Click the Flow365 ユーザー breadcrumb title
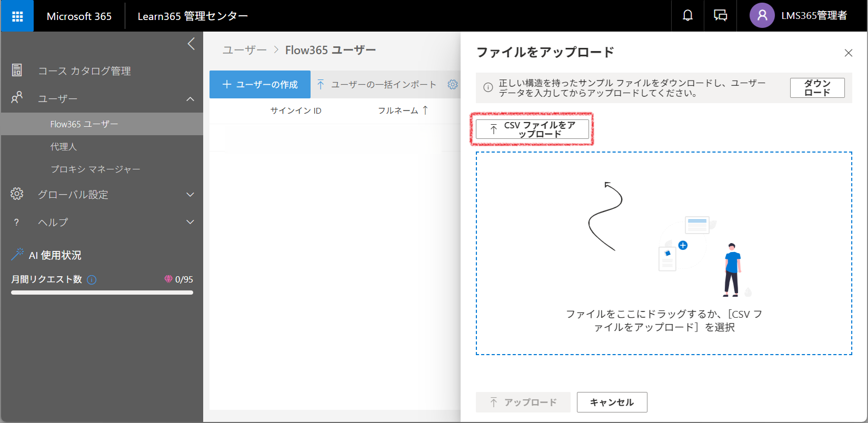The height and width of the screenshot is (423, 868). click(x=331, y=50)
